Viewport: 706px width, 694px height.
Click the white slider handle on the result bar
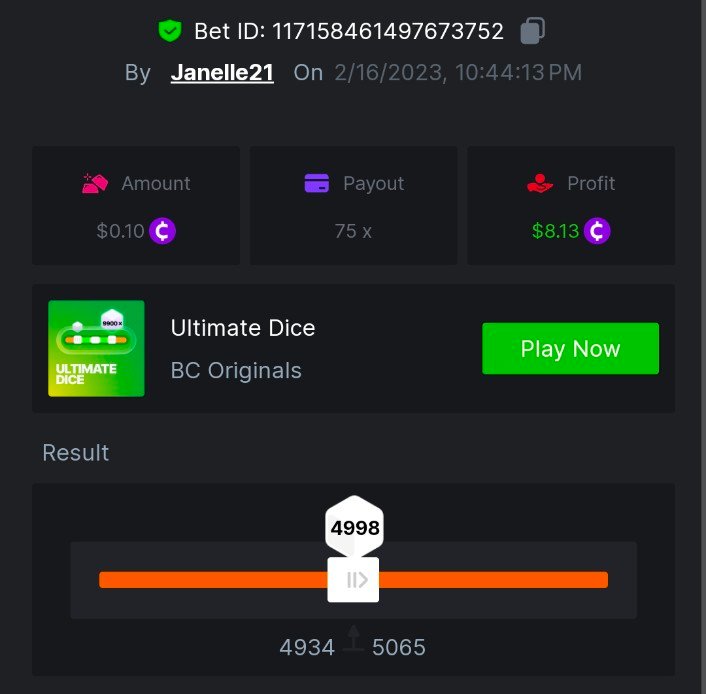[353, 580]
